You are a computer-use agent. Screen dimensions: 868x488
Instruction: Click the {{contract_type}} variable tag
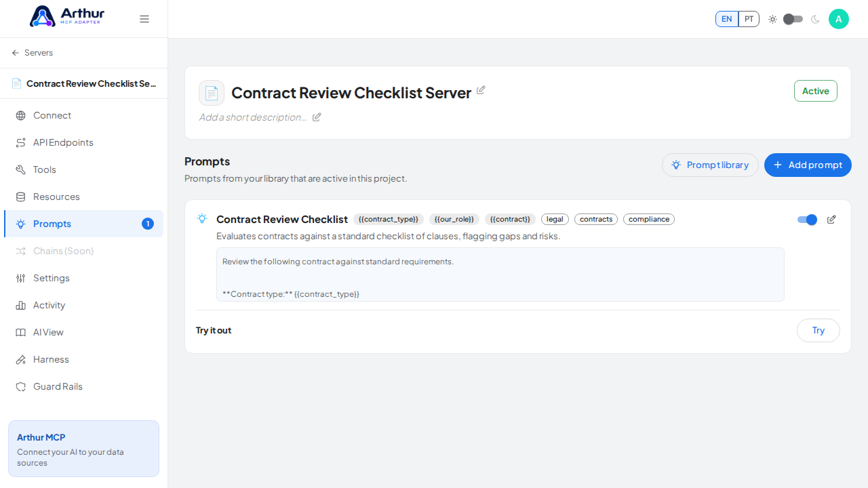(x=389, y=219)
